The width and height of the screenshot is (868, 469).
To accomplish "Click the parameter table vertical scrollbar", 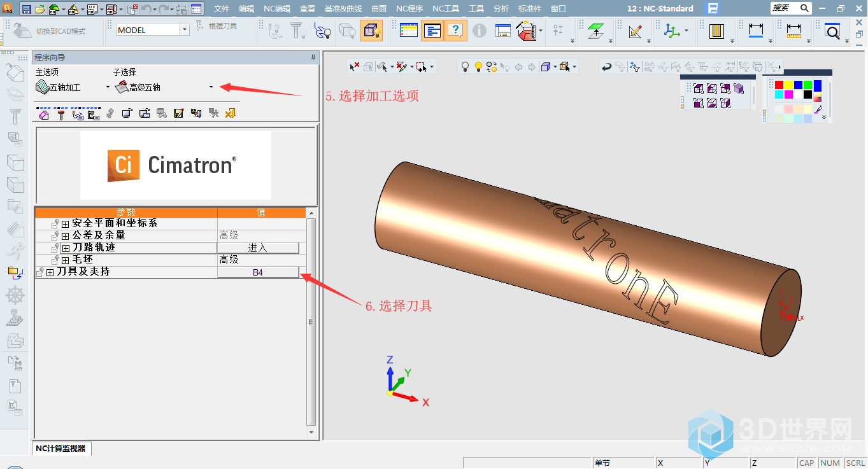I will coord(311,321).
